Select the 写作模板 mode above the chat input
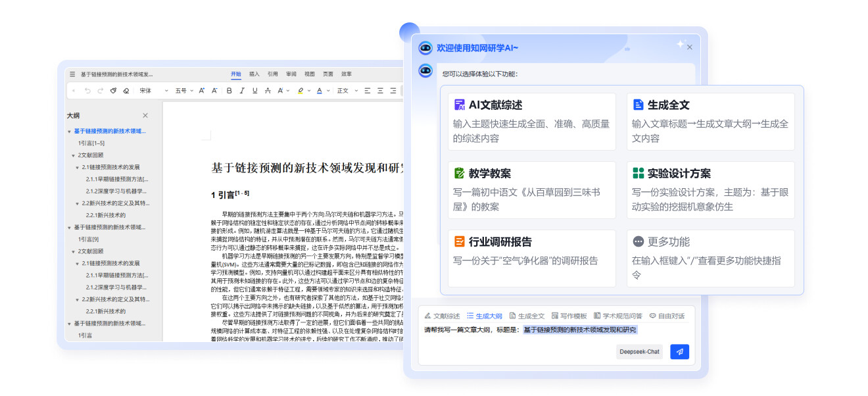This screenshot has width=868, height=396. [x=569, y=316]
